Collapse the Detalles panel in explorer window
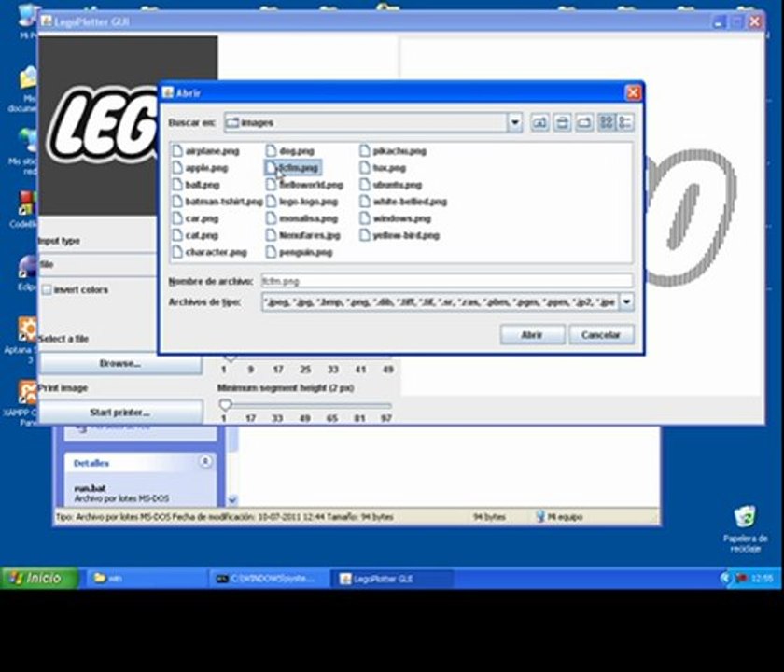 (205, 461)
